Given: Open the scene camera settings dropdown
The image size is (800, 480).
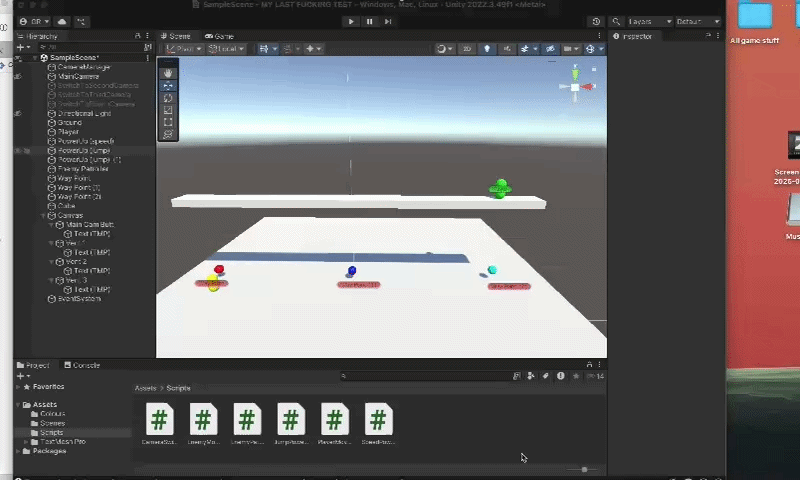Looking at the screenshot, I should point(570,49).
